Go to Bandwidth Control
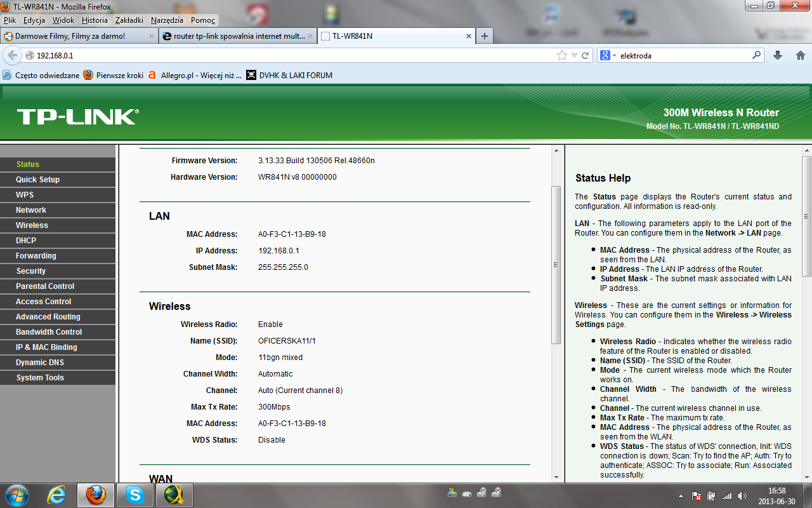The image size is (812, 508). click(58, 332)
